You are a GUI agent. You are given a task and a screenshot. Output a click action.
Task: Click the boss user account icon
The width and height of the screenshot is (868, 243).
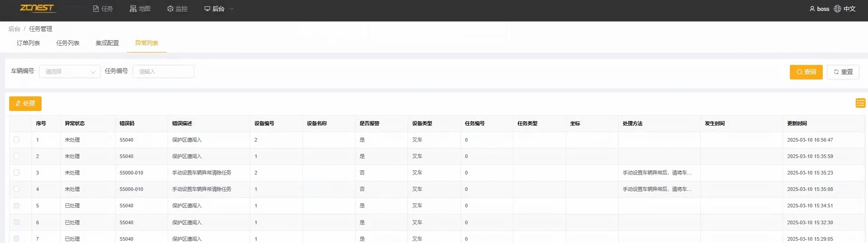coord(812,9)
